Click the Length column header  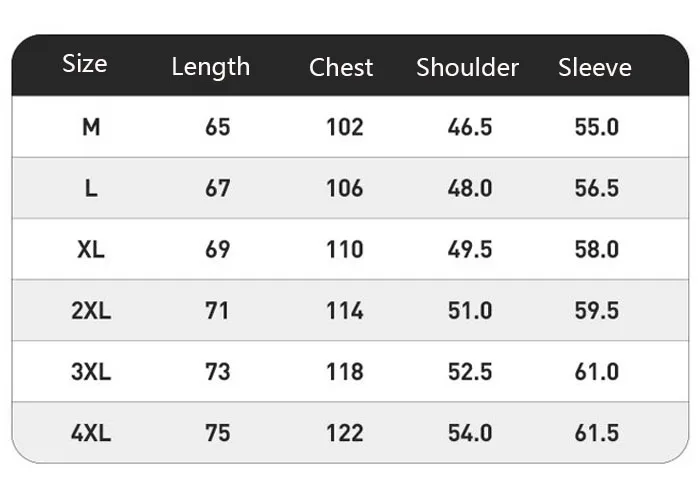click(x=210, y=67)
